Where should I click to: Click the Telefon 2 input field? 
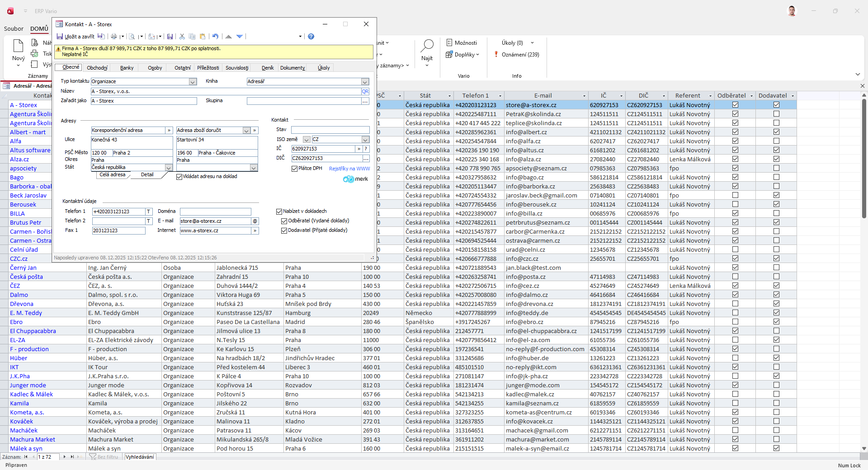(x=118, y=221)
